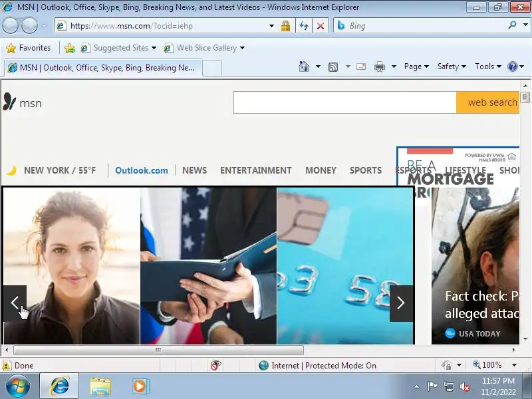Screen dimensions: 532x399
Task: Show previous carousel slide arrow
Action: coord(15,303)
